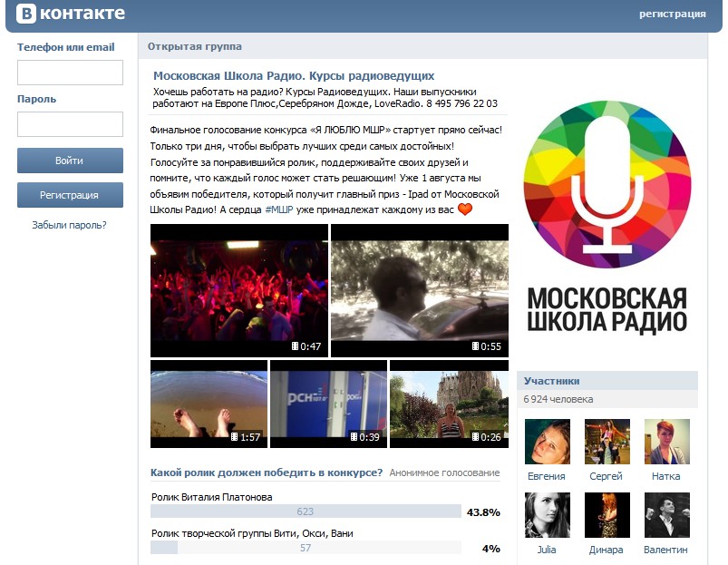This screenshot has height=565, width=728.
Task: Click the Евгения name link
Action: point(547,476)
